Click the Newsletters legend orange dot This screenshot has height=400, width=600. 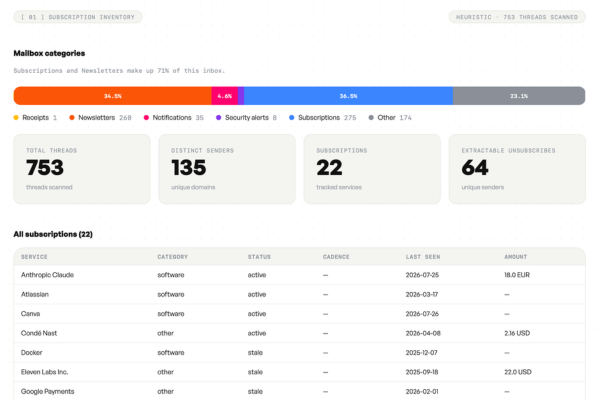click(72, 118)
